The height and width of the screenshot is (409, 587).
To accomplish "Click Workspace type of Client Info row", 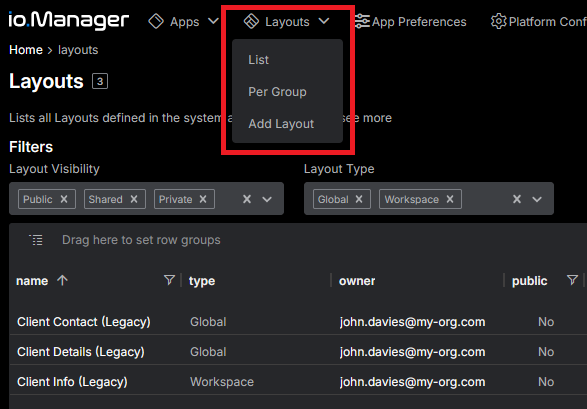I will 222,382.
